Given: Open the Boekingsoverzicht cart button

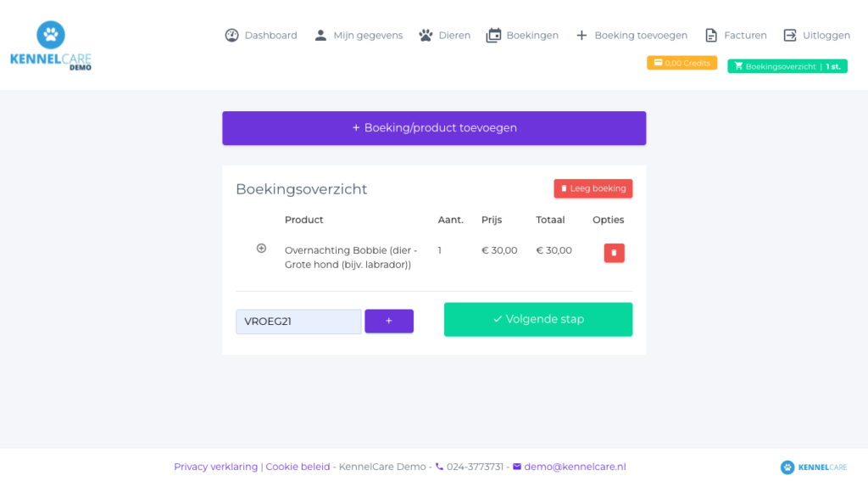Looking at the screenshot, I should 787,66.
